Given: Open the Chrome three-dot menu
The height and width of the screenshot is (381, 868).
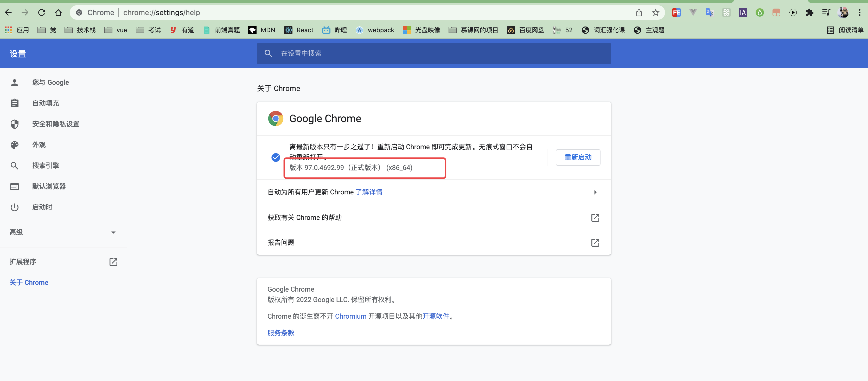Looking at the screenshot, I should (859, 12).
